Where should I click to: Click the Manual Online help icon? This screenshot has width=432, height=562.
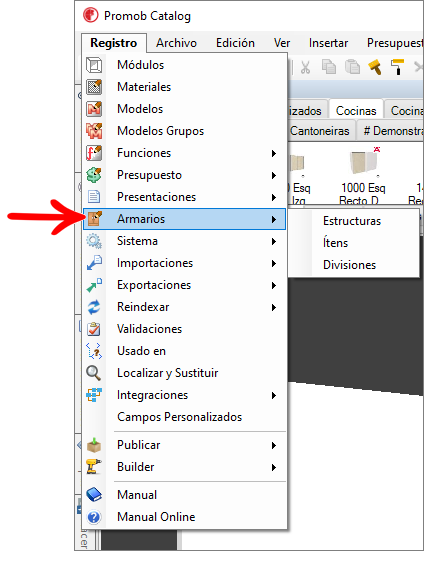pos(94,517)
